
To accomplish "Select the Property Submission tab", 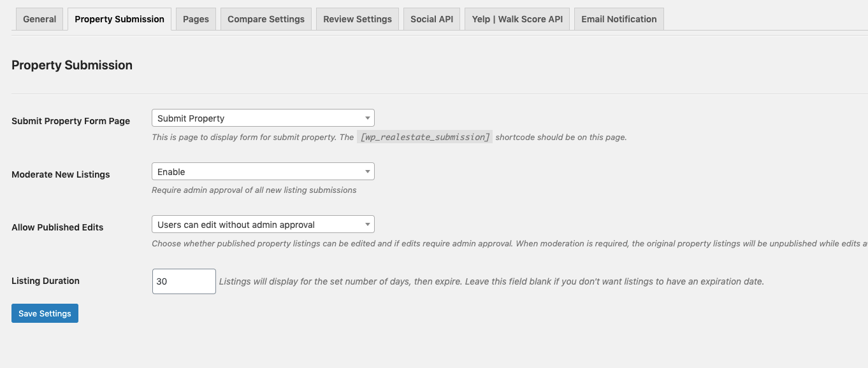I will pos(119,19).
